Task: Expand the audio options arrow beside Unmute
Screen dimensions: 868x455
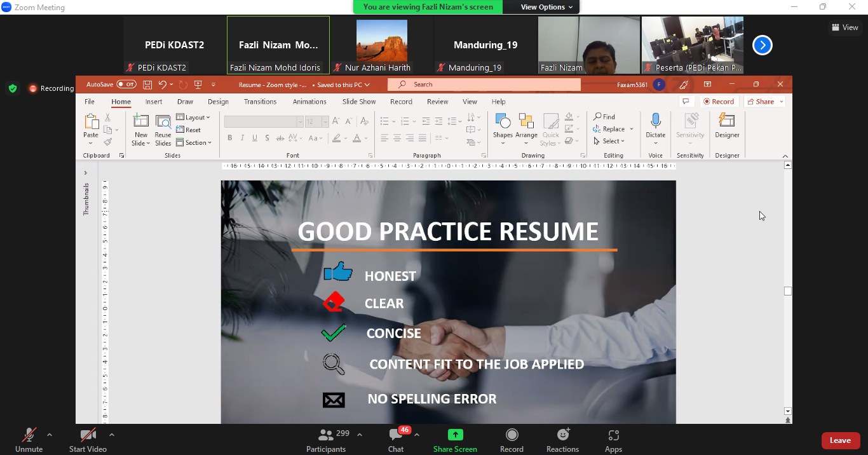Action: (x=50, y=435)
